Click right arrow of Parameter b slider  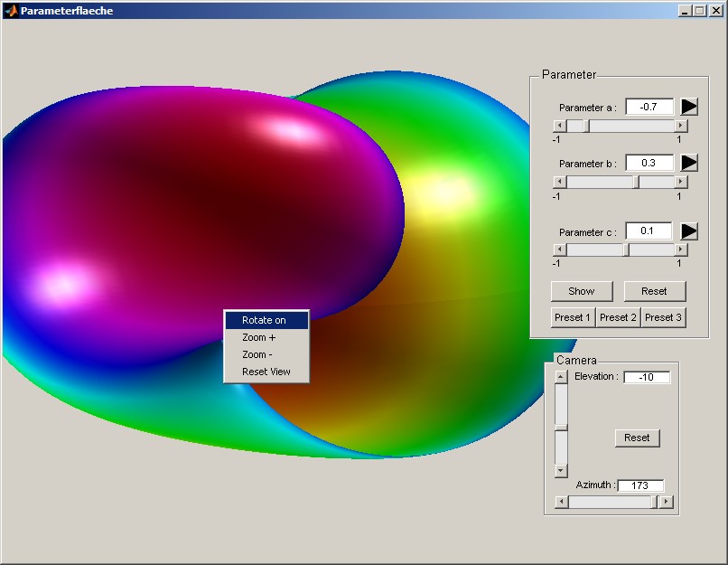point(681,182)
